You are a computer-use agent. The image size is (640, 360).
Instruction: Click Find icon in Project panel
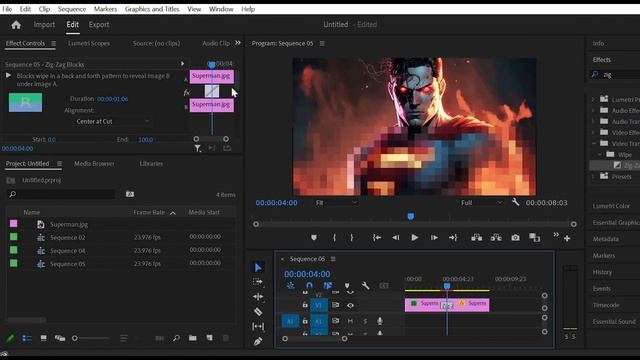click(176, 338)
